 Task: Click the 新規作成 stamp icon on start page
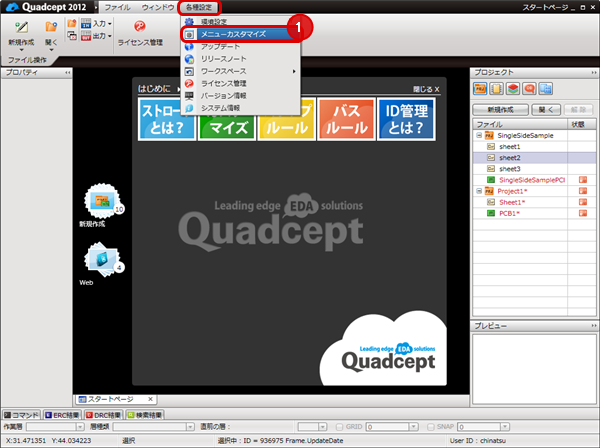[102, 201]
